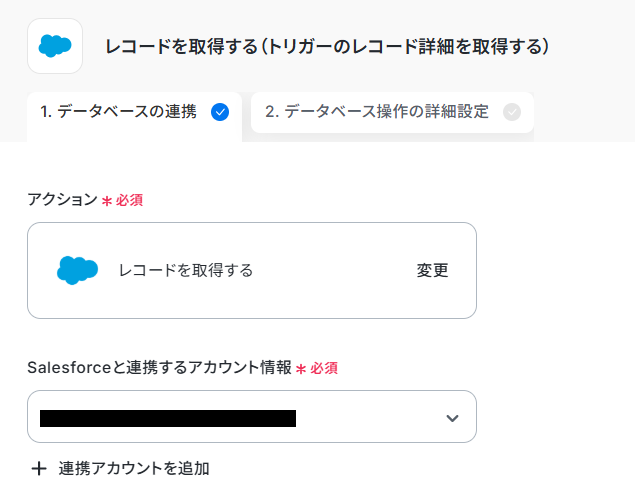The width and height of the screenshot is (635, 494).
Task: Click the plus icon beside 連携アカウントを追加
Action: click(39, 468)
